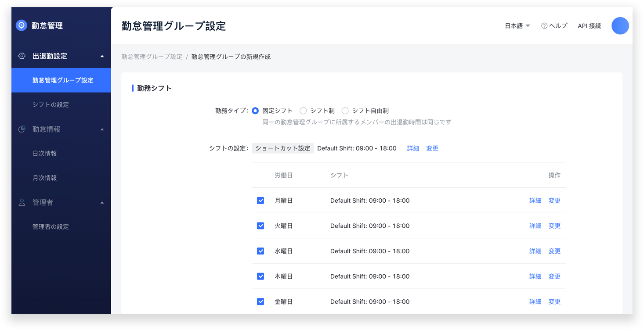Uncheck the 金曜日 workday checkbox
The height and width of the screenshot is (330, 644).
coord(260,302)
